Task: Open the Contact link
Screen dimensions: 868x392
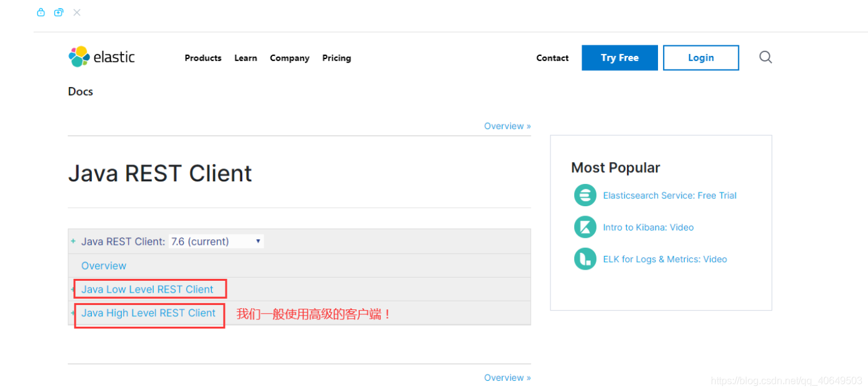Action: pos(552,58)
